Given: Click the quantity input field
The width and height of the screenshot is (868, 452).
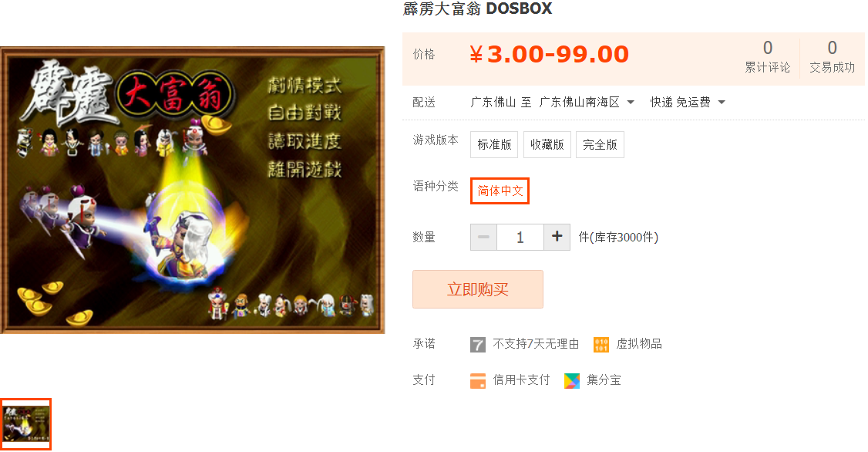Looking at the screenshot, I should click(520, 237).
